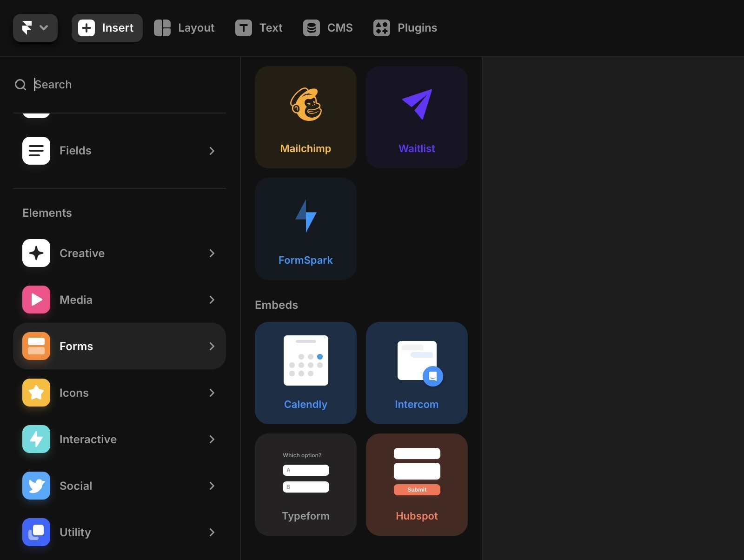Image resolution: width=744 pixels, height=560 pixels.
Task: Click the Interactive lightning icon
Action: pos(36,439)
